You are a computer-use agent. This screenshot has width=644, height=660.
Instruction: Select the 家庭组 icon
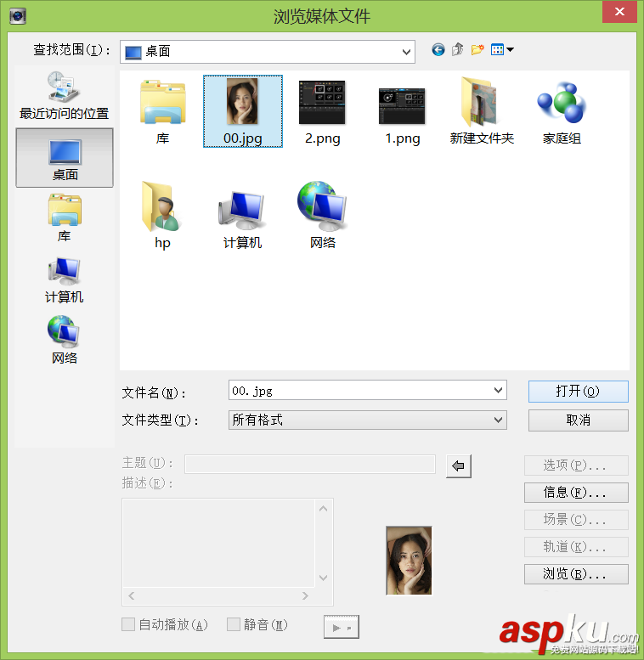pyautogui.click(x=562, y=113)
